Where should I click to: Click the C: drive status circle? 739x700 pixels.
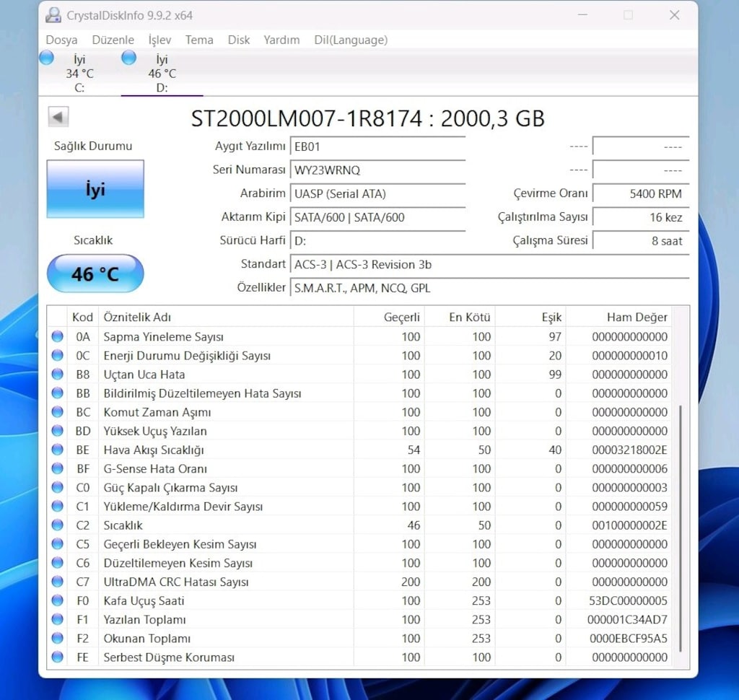(x=46, y=58)
